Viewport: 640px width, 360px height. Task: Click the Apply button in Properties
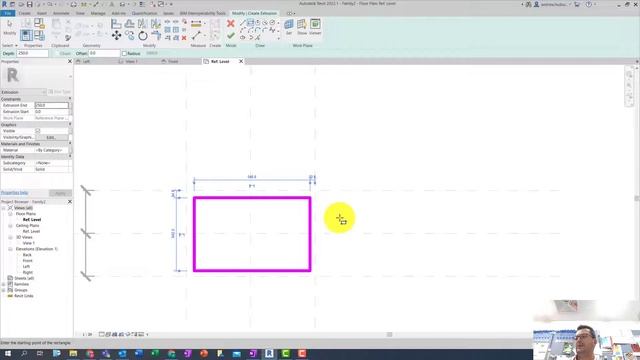point(60,193)
